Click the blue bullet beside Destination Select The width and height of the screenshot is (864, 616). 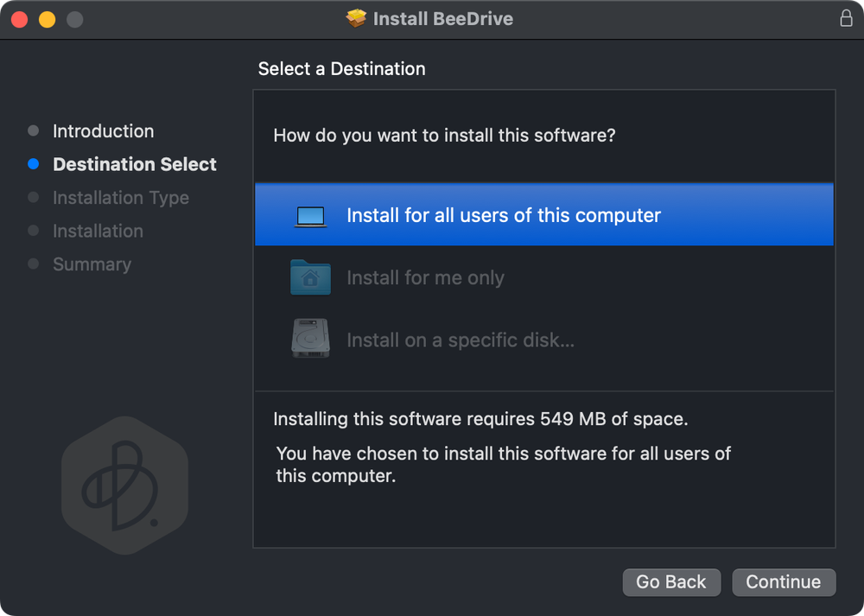pos(33,163)
